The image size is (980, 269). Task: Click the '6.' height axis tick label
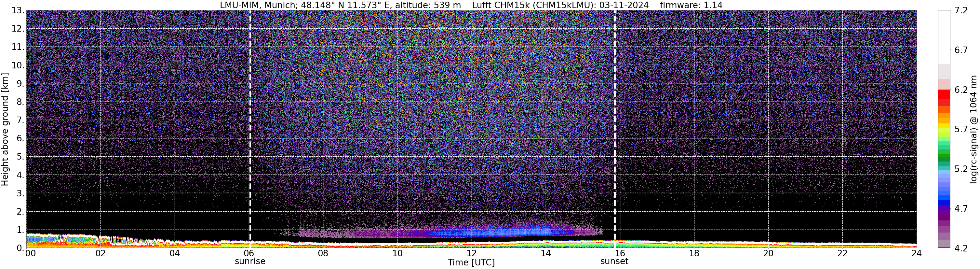(20, 138)
